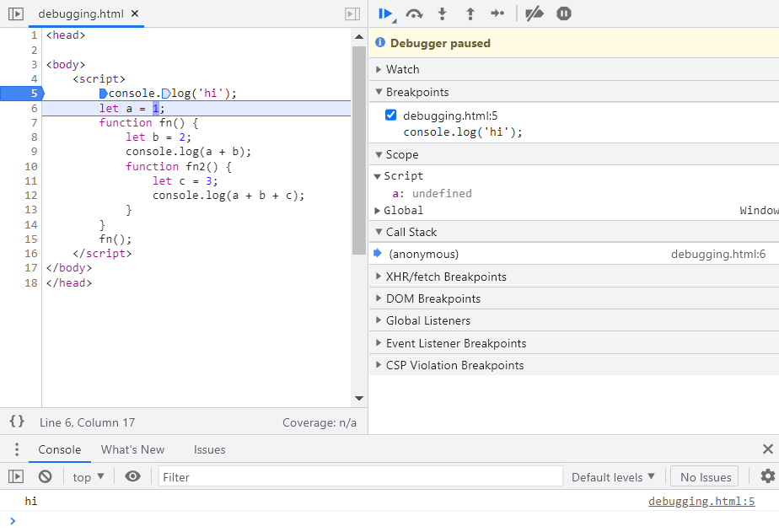Deactivate all breakpoints

point(535,13)
